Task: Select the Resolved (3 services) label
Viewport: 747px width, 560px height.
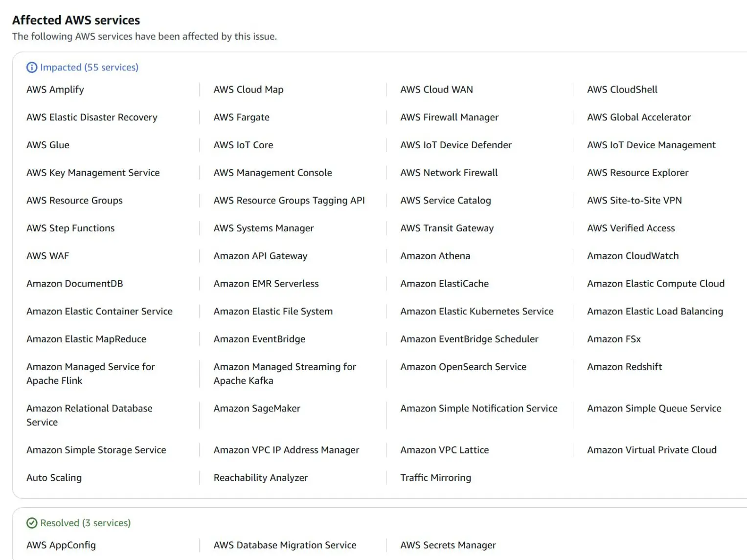Action: pos(85,523)
